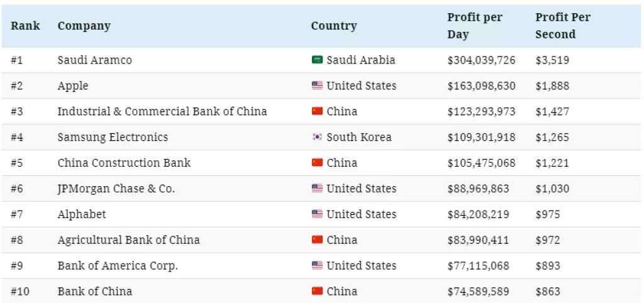The image size is (644, 303).
Task: Click China flag in Agricultural Bank of China row
Action: (317, 240)
